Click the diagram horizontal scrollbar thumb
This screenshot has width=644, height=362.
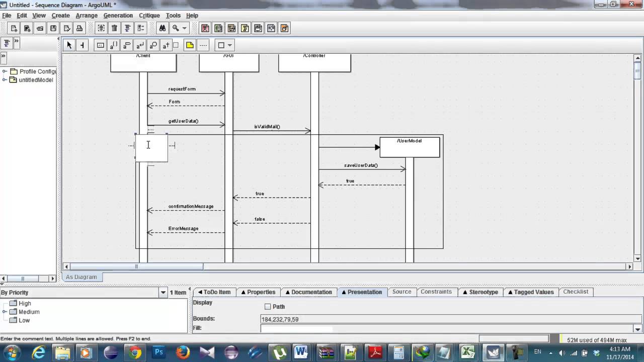coord(136,266)
